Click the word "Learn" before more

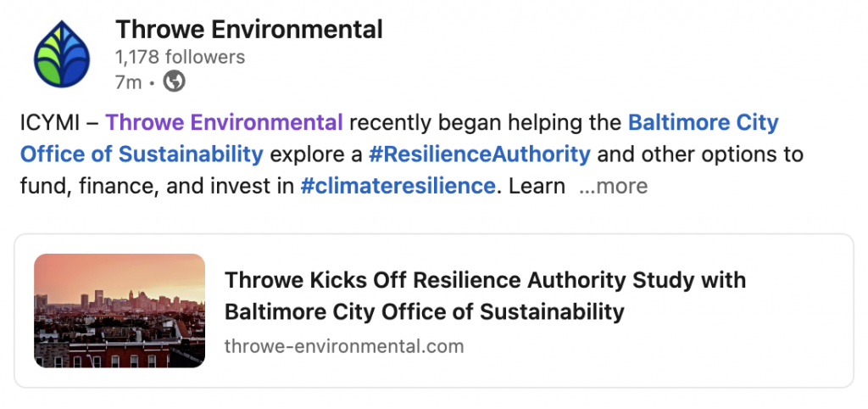[x=537, y=186]
